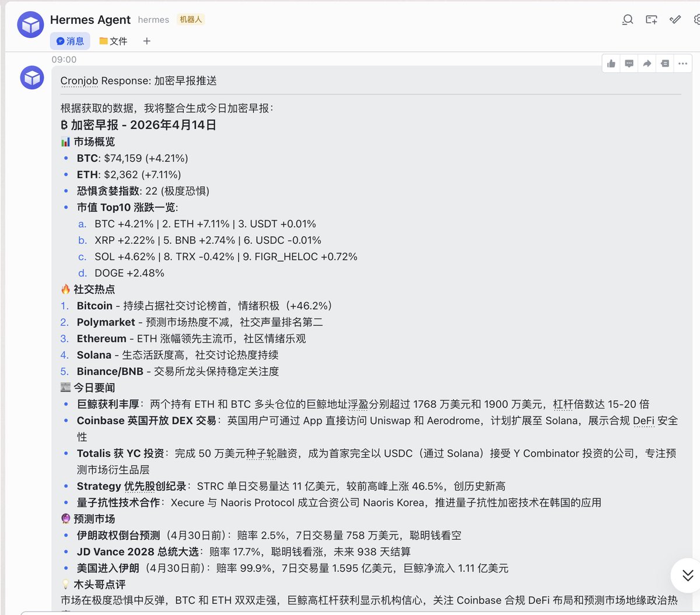Click the 市值 Top10 涨跌一览 line
This screenshot has height=615, width=700.
click(x=127, y=207)
